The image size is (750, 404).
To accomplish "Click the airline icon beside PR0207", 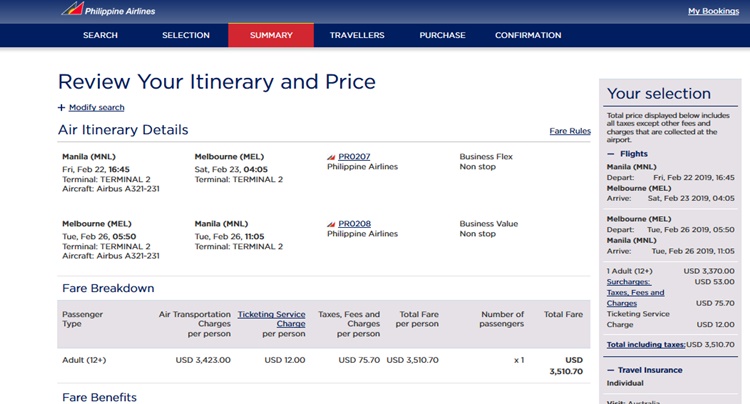I will [x=331, y=157].
